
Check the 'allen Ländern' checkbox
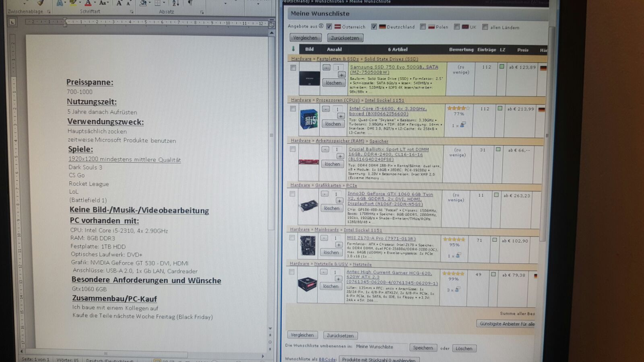485,27
